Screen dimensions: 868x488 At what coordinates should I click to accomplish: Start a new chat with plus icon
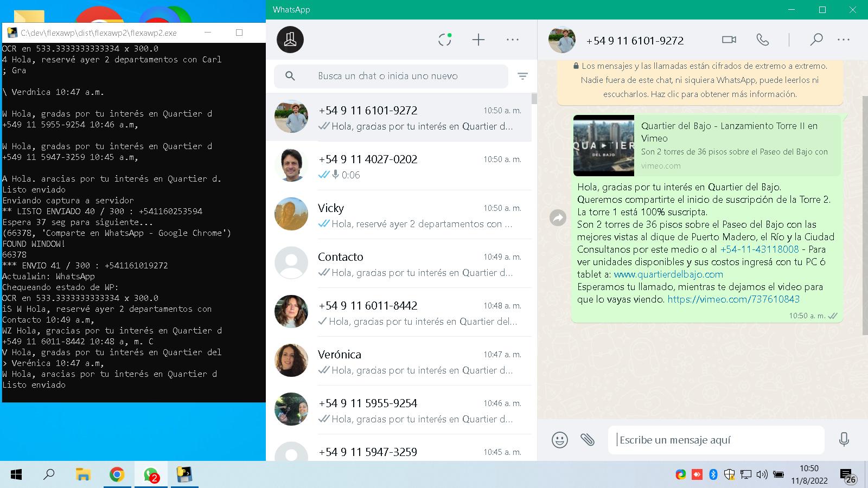tap(478, 40)
